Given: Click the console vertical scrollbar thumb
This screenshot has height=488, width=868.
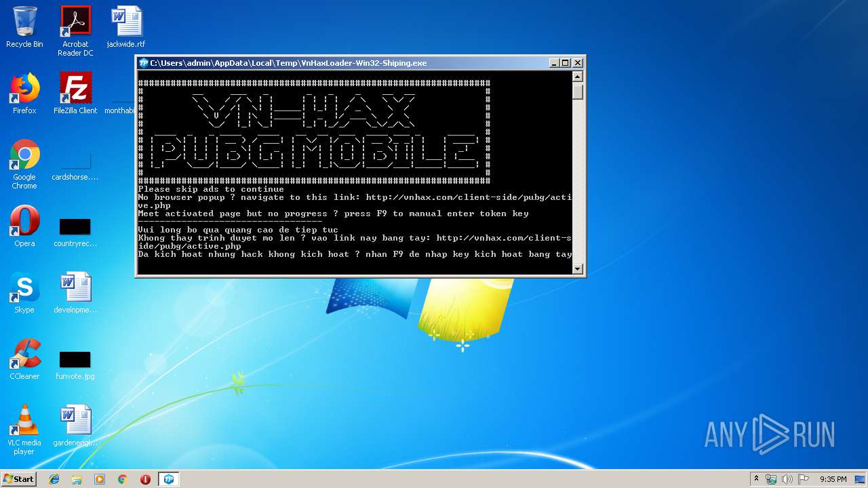Looking at the screenshot, I should point(578,91).
